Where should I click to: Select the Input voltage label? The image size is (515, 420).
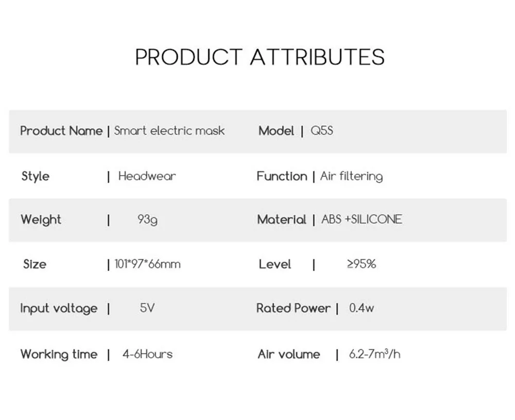coord(59,309)
